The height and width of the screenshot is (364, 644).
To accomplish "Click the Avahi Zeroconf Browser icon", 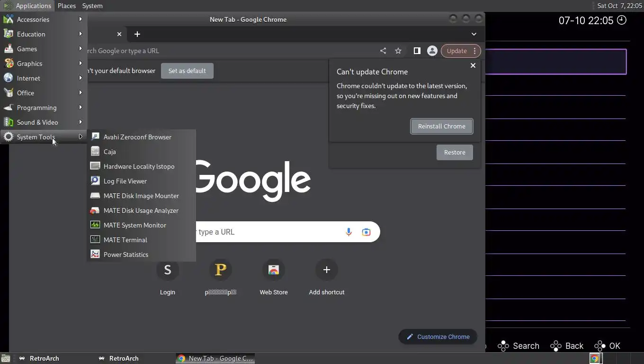I will click(95, 137).
